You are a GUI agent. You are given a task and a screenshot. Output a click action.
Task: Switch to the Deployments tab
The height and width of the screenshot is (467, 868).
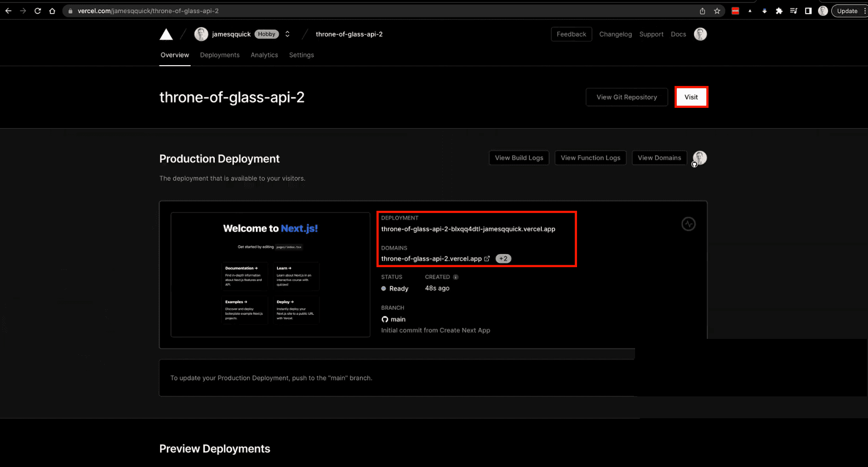[x=220, y=55]
